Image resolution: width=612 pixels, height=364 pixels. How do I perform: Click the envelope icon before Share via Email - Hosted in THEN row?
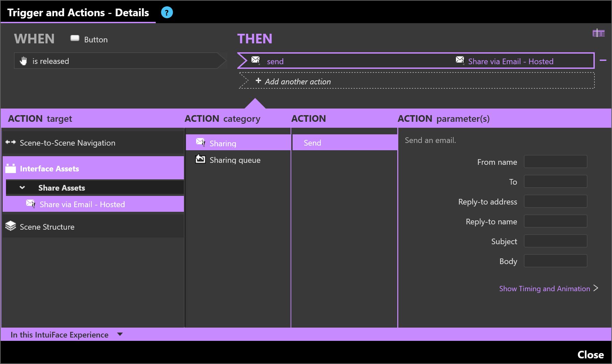[x=460, y=60]
